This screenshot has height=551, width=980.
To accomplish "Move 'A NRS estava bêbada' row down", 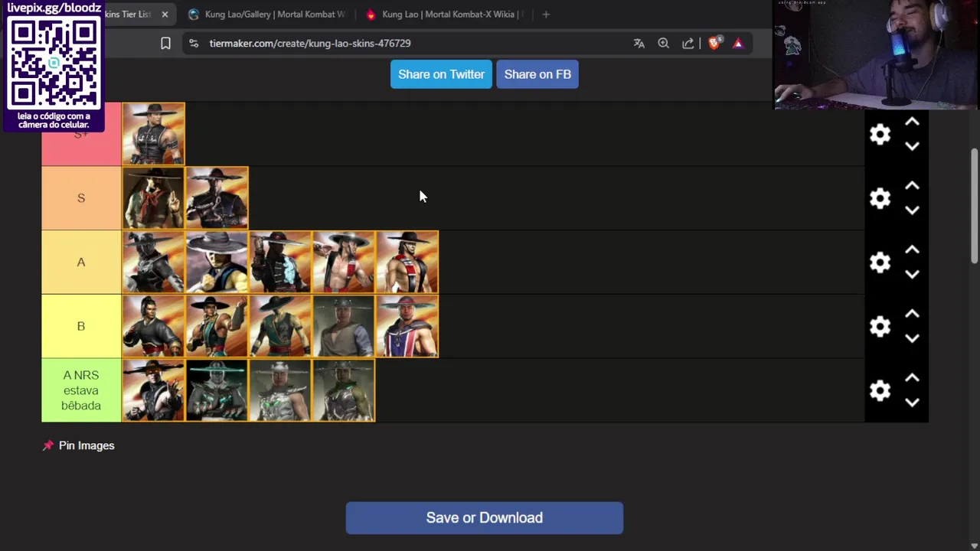I will coord(912,403).
